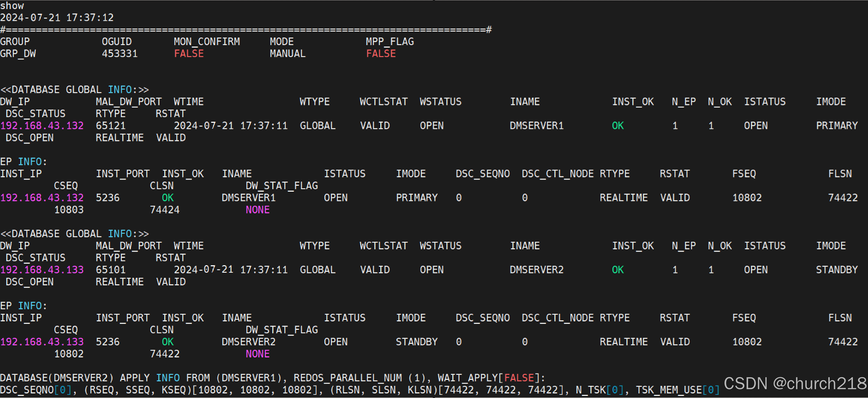Click the show command at the top
The width and height of the screenshot is (868, 398).
(x=12, y=6)
